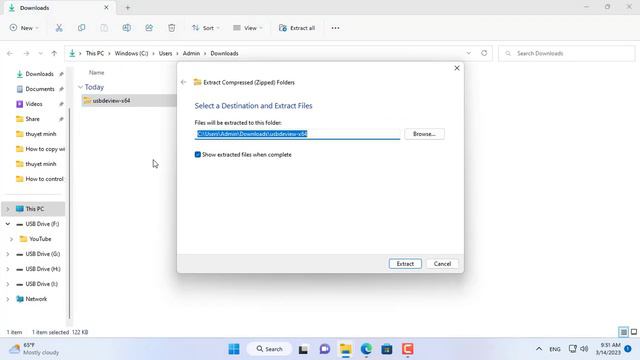
Task: Expand USB Drive (G:) node
Action: (x=7, y=254)
